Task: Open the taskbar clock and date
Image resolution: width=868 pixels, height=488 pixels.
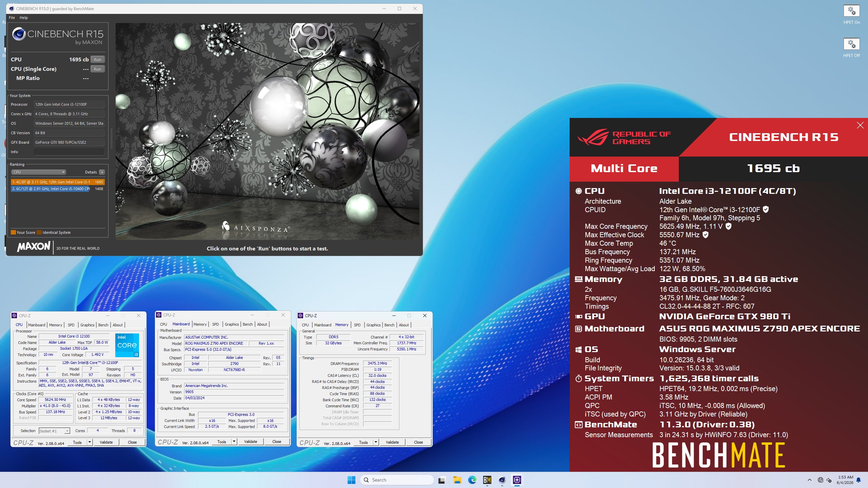Action: point(845,480)
